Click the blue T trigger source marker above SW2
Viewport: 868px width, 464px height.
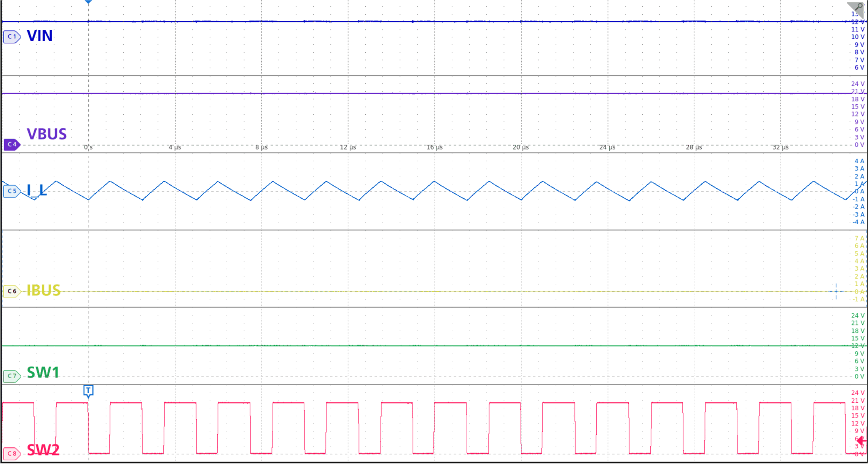pos(89,391)
